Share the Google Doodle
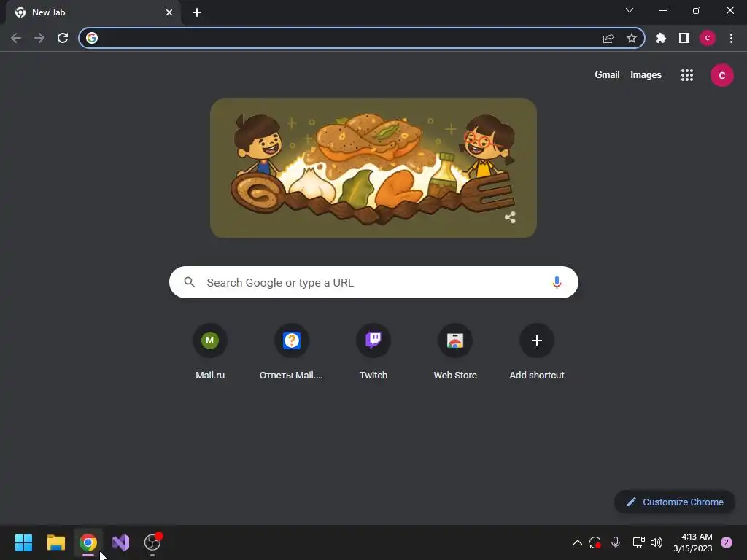Image resolution: width=747 pixels, height=560 pixels. pos(510,217)
